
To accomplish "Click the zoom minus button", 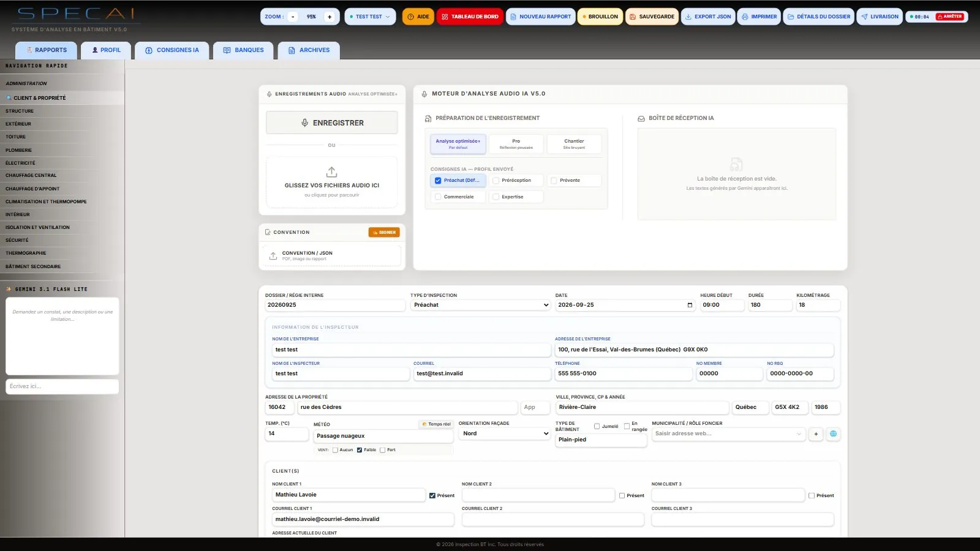I will 293,17.
